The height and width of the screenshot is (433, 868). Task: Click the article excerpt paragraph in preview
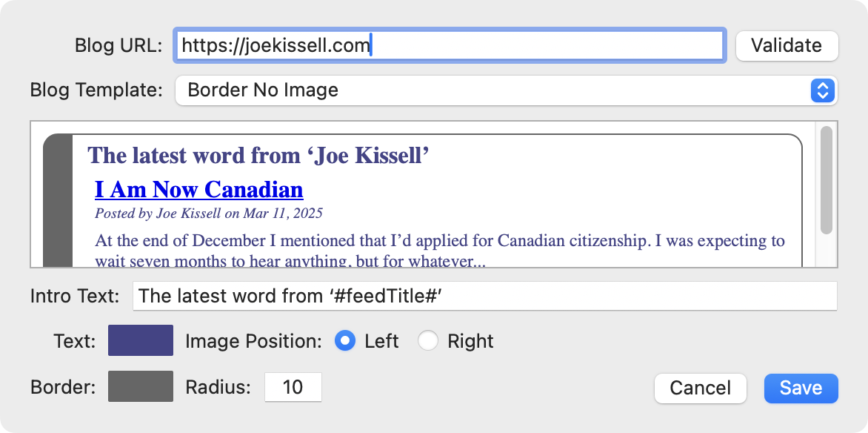coord(440,242)
